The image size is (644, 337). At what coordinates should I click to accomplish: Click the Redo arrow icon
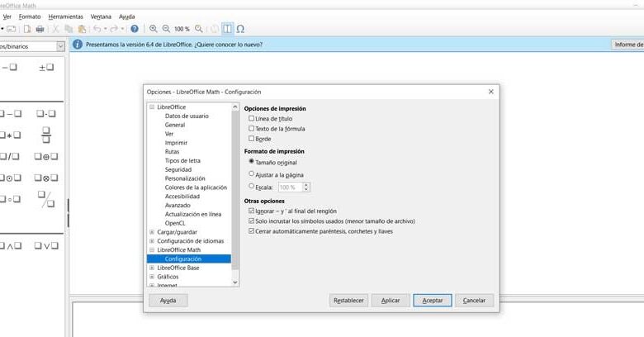(x=114, y=29)
